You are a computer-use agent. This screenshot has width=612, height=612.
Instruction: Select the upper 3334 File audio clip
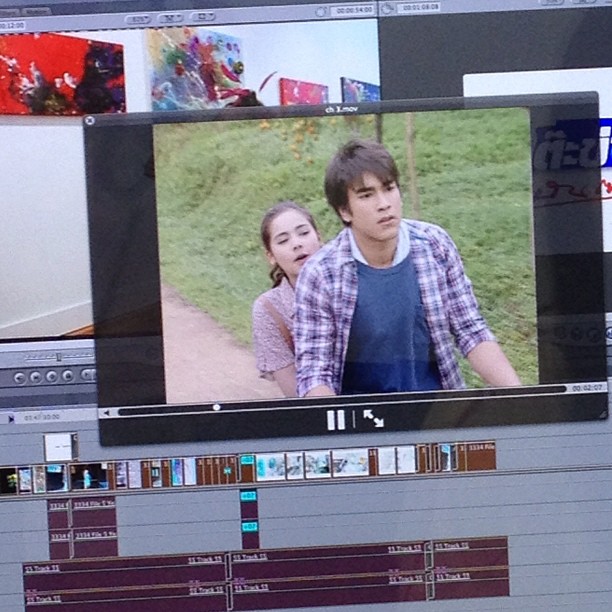[94, 512]
